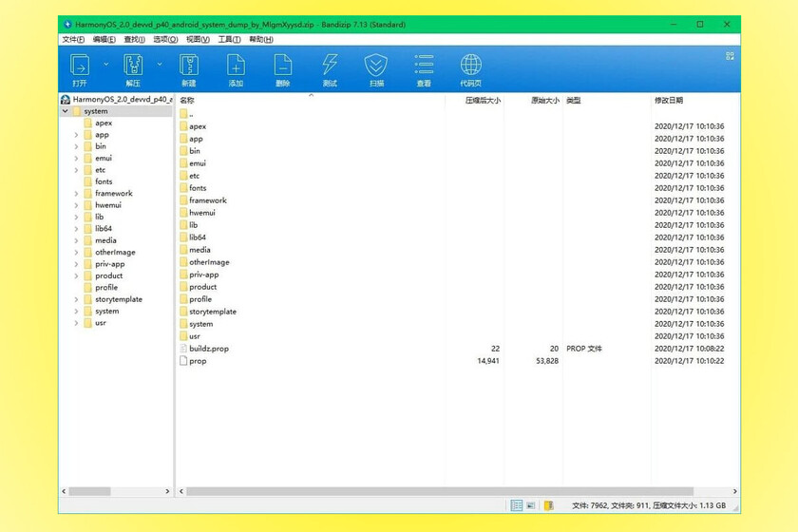Expand the lib64 folder in tree
Viewport: 798px width, 532px height.
pos(76,229)
